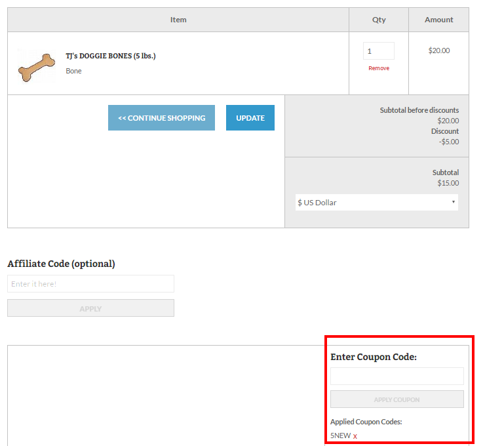The height and width of the screenshot is (446, 504).
Task: Click the red Remove link under quantity
Action: [x=379, y=68]
